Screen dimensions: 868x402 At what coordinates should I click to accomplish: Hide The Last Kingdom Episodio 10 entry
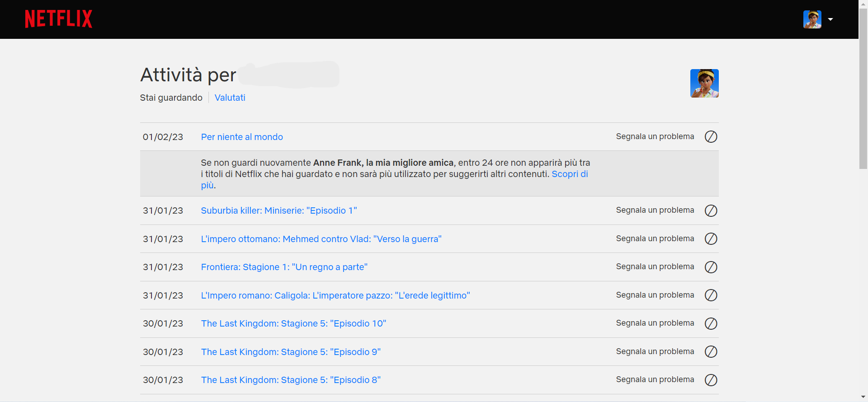click(x=711, y=323)
